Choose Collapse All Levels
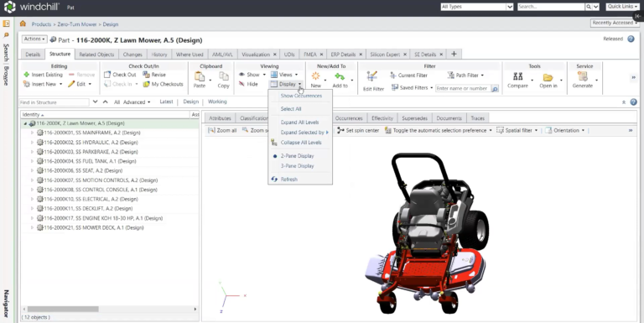This screenshot has width=644, height=323. [300, 143]
